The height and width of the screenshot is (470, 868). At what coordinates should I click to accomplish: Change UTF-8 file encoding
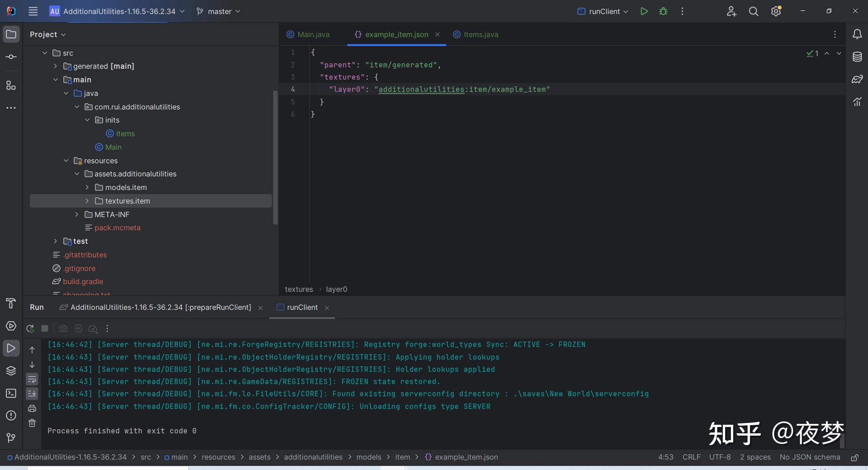[720, 457]
